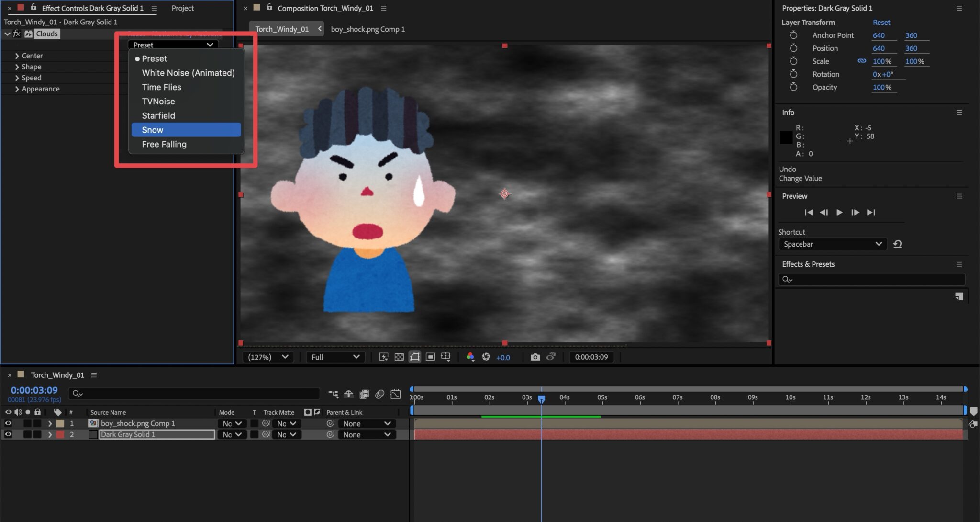Open the Full resolution dropdown
The image size is (980, 522).
(335, 357)
